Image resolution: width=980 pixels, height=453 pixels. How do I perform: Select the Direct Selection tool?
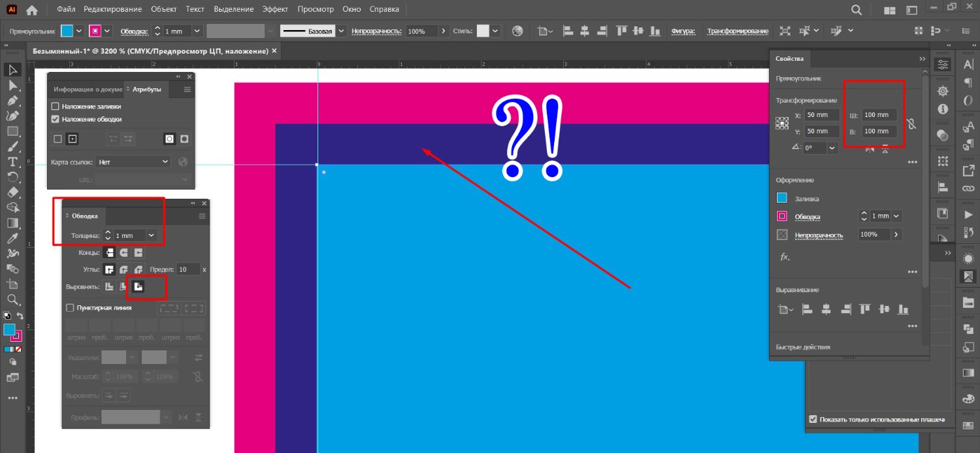click(x=12, y=86)
